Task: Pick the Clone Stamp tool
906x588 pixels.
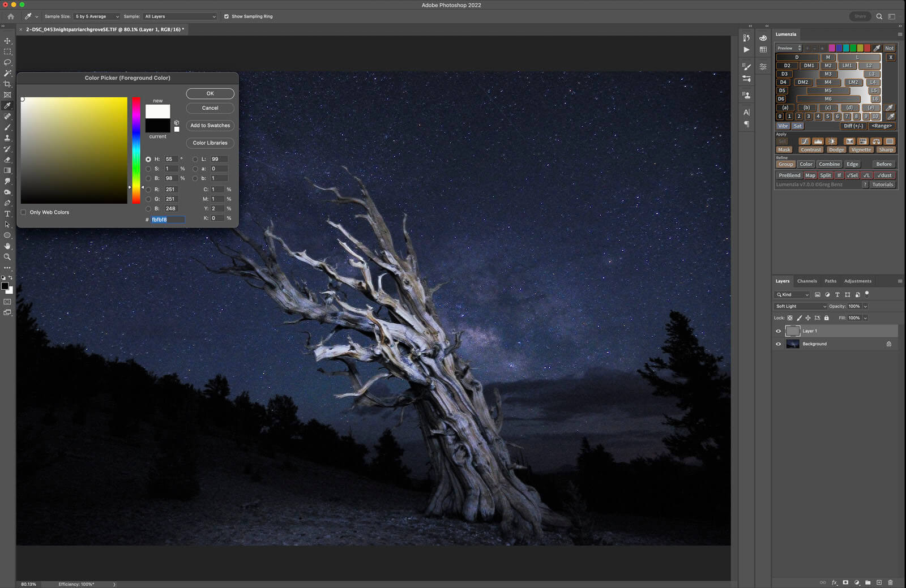Action: 7,138
